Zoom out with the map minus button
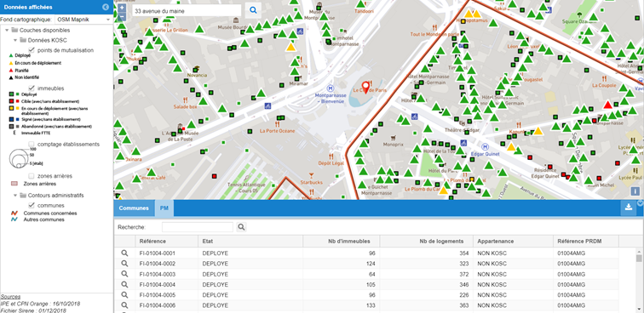 122,17
